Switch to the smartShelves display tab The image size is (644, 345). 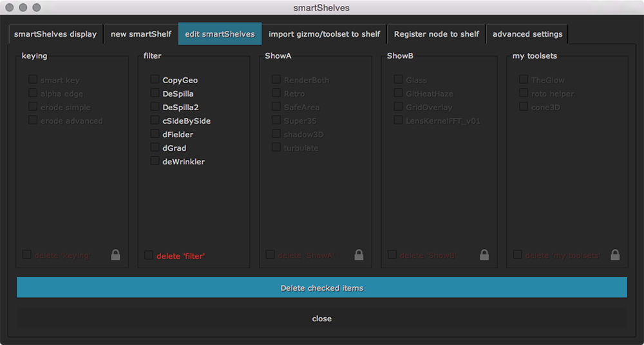[55, 34]
